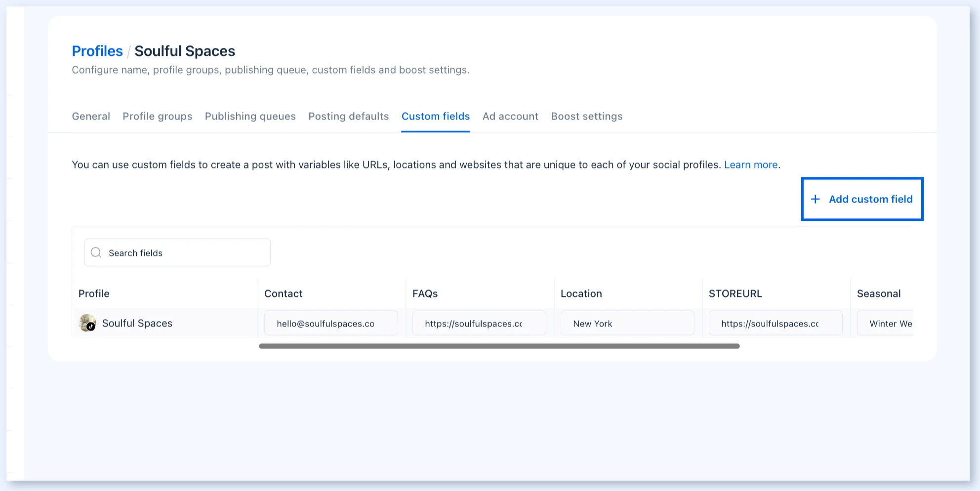Click the Seasonal column header
The height and width of the screenshot is (491, 980).
(x=879, y=293)
